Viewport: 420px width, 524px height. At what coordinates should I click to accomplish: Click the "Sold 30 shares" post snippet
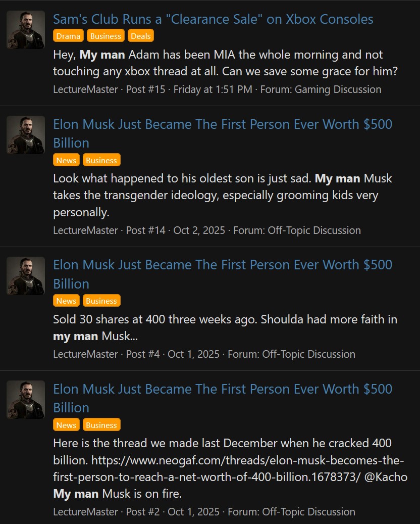(225, 319)
